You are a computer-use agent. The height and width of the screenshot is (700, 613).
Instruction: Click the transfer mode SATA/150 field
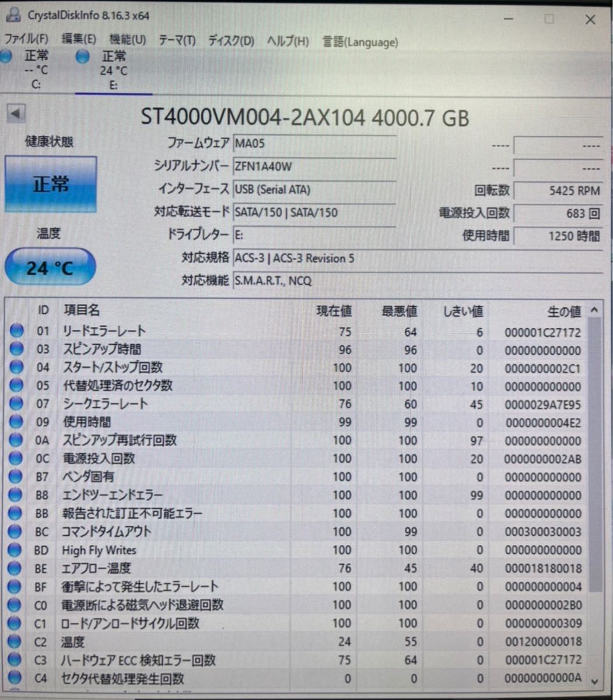pos(314,212)
